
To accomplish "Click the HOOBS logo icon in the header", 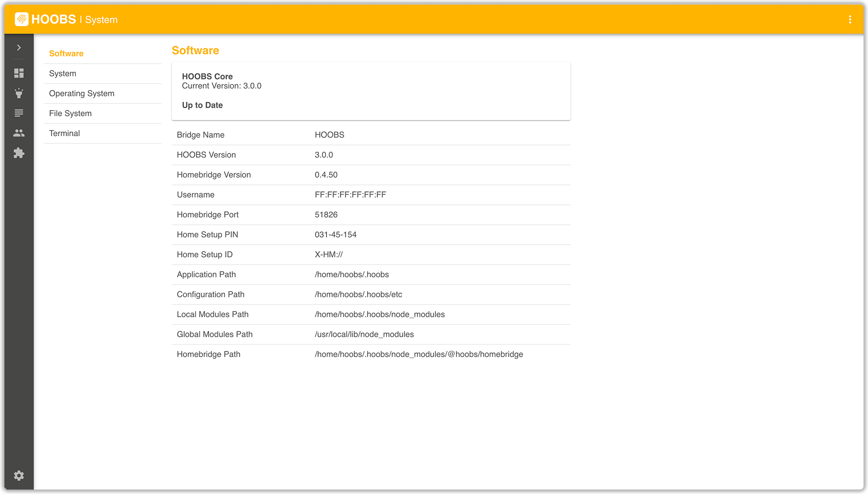I will coord(22,20).
